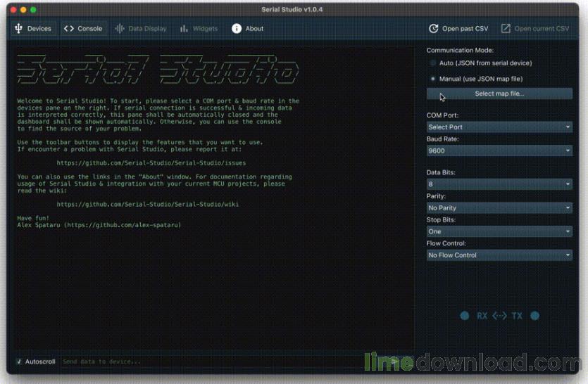The image size is (588, 384).
Task: Switch to the Console toolbar tab
Action: coord(83,28)
